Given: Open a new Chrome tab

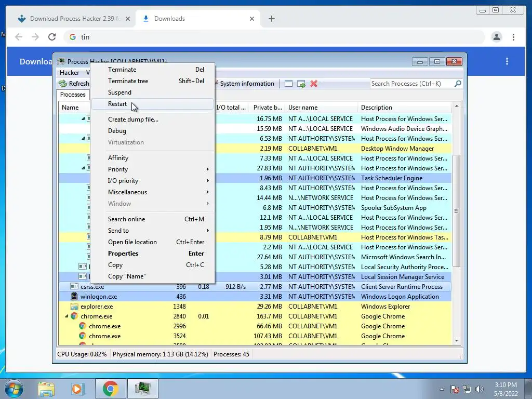Looking at the screenshot, I should 271,19.
